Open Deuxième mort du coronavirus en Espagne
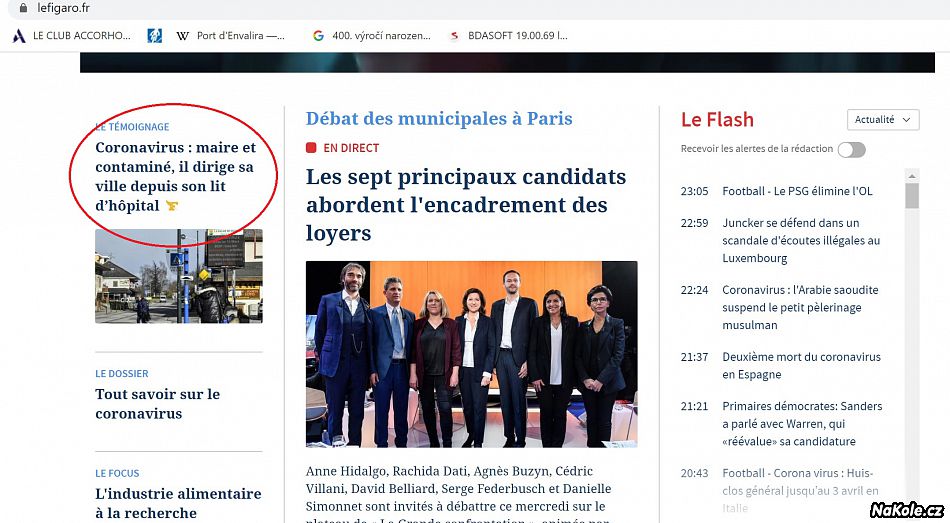This screenshot has height=523, width=950. pos(802,365)
